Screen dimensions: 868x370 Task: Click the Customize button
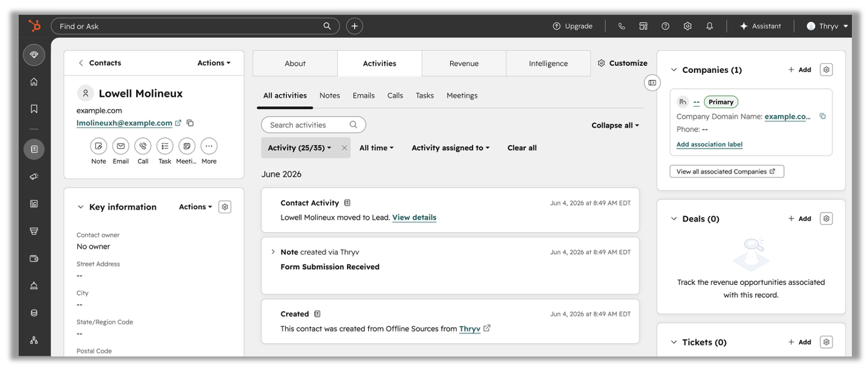tap(622, 63)
